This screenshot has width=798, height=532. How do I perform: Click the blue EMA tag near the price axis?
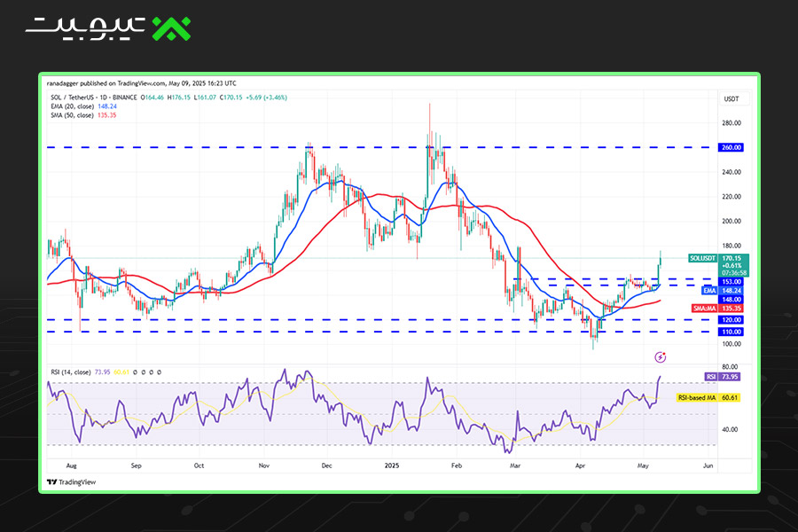709,291
